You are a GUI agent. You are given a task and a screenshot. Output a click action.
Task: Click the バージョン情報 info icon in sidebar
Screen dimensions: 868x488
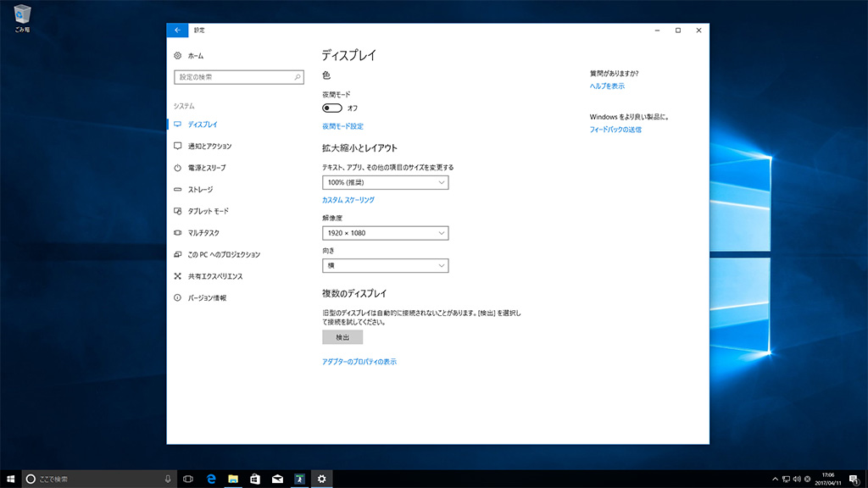(x=178, y=298)
